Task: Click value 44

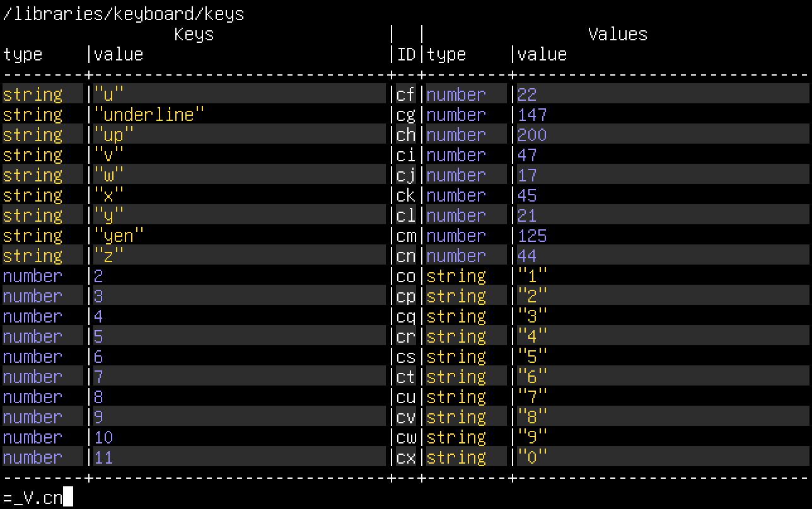Action: point(527,256)
